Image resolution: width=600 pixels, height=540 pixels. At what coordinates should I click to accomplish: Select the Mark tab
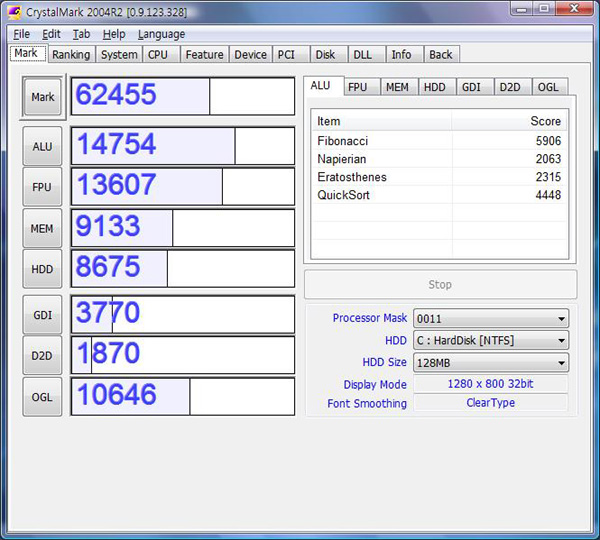pos(28,53)
